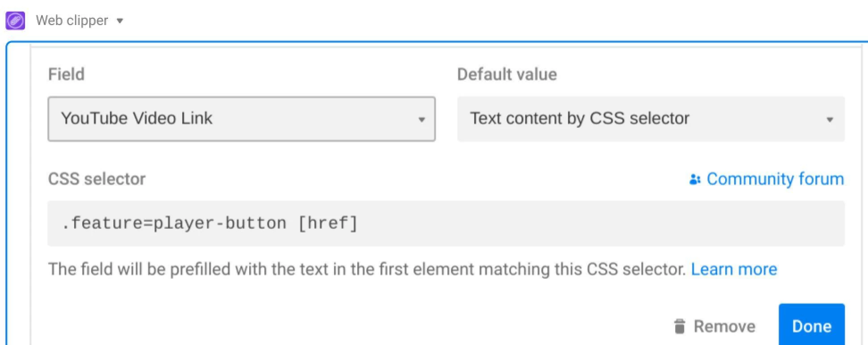This screenshot has width=868, height=345.
Task: Click the purple Web clipper app icon
Action: [15, 21]
